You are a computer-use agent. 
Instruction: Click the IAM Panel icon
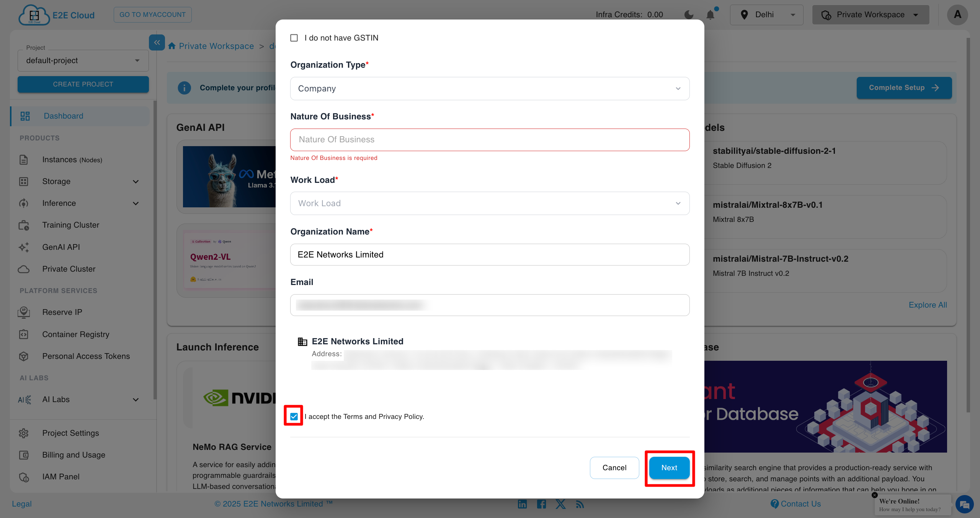point(24,477)
